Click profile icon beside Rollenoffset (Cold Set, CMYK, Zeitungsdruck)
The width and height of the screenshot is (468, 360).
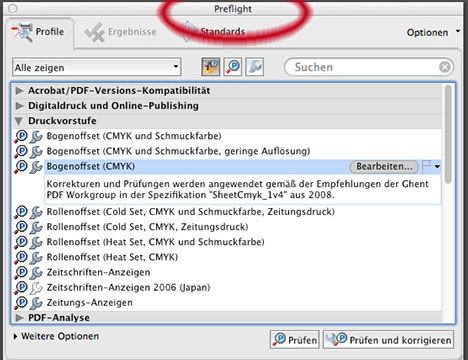pyautogui.click(x=21, y=227)
